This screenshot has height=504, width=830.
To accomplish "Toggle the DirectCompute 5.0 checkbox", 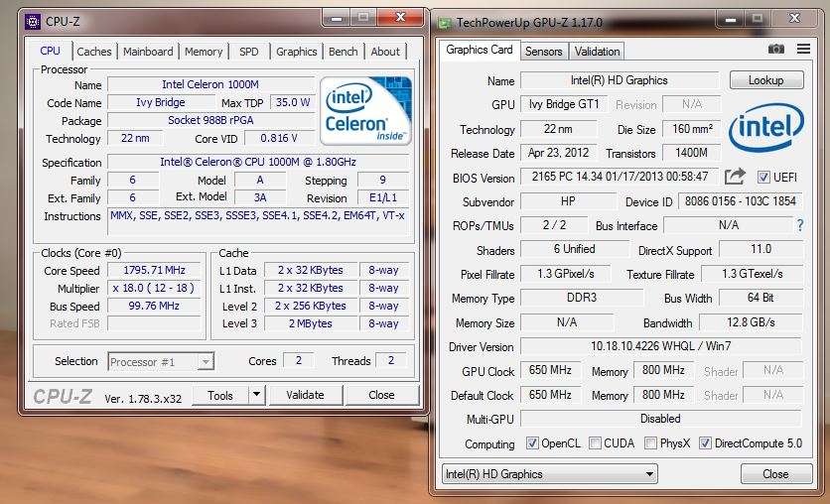I will [x=705, y=443].
